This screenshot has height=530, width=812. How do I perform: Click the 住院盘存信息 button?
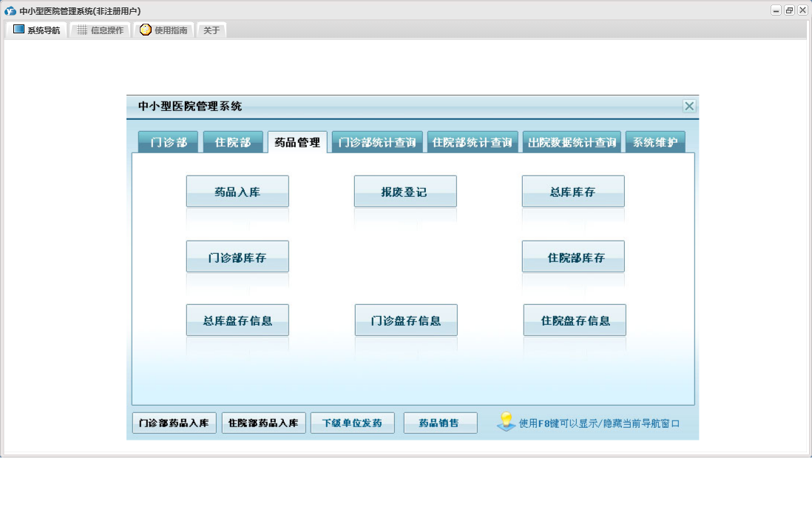pyautogui.click(x=575, y=320)
